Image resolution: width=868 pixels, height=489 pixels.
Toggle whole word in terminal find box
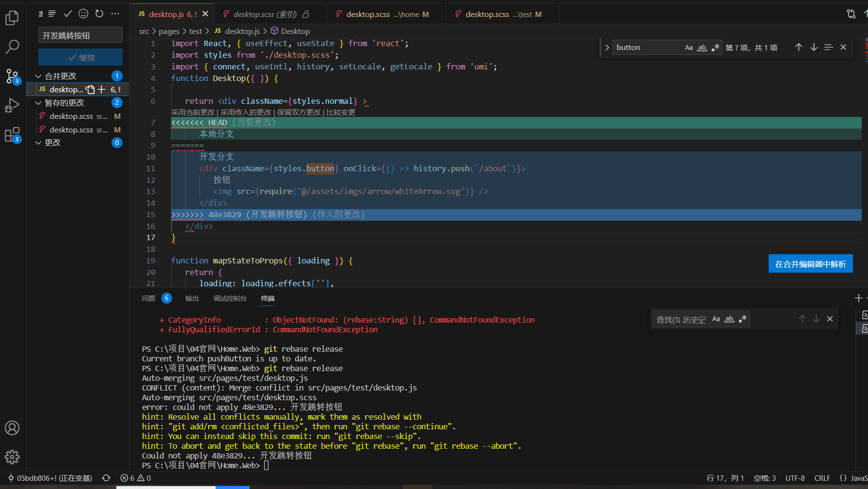(729, 319)
